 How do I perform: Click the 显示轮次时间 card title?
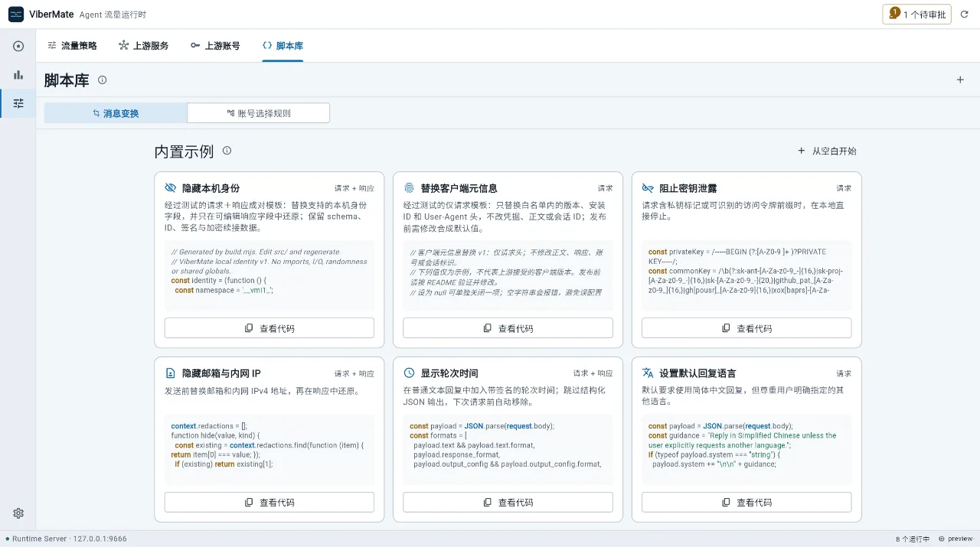pos(449,373)
